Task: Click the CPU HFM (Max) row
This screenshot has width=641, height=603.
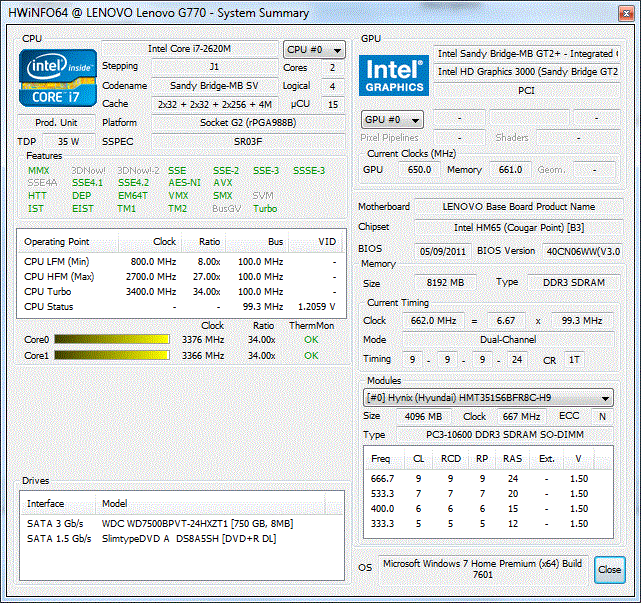Action: (x=181, y=277)
